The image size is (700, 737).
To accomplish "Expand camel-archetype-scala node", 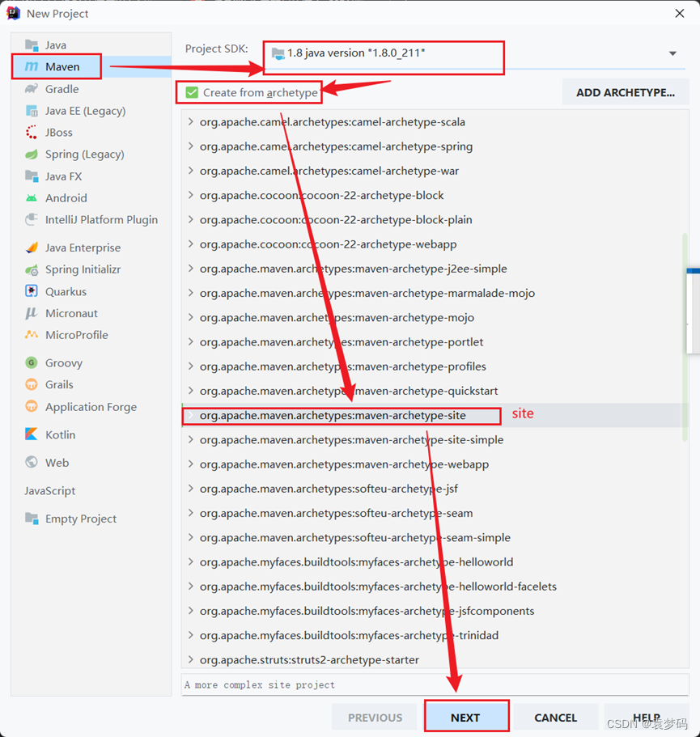I will pyautogui.click(x=190, y=121).
